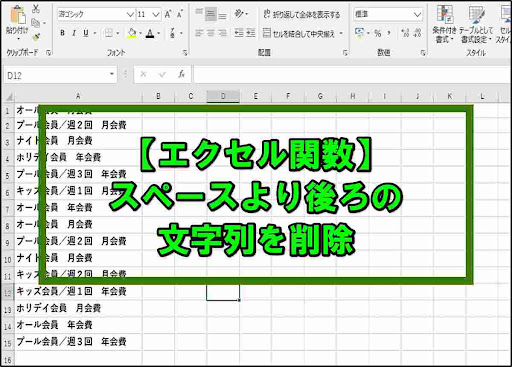Click the Increase Decimal icon
Viewport: 512px width, 367px height.
click(405, 33)
